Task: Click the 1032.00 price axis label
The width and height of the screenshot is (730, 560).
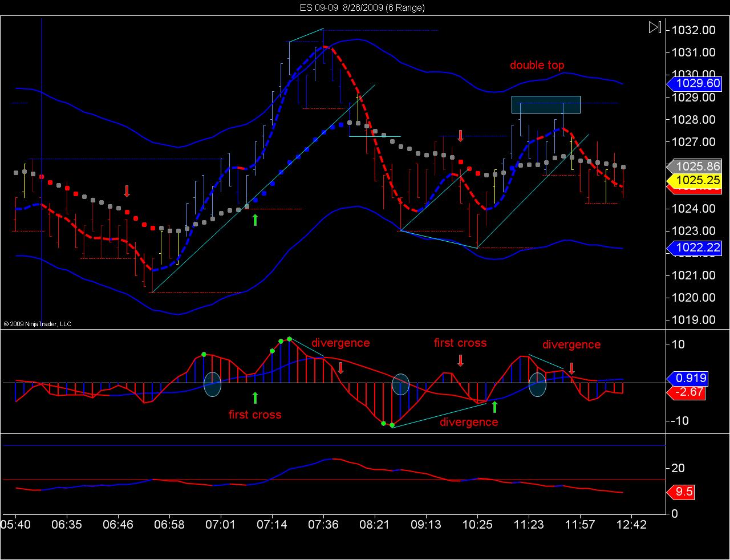Action: click(x=693, y=30)
